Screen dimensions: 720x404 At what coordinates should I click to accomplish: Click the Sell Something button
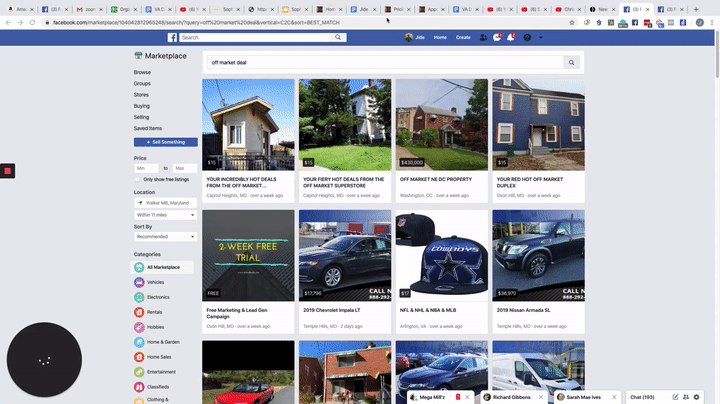tap(165, 142)
